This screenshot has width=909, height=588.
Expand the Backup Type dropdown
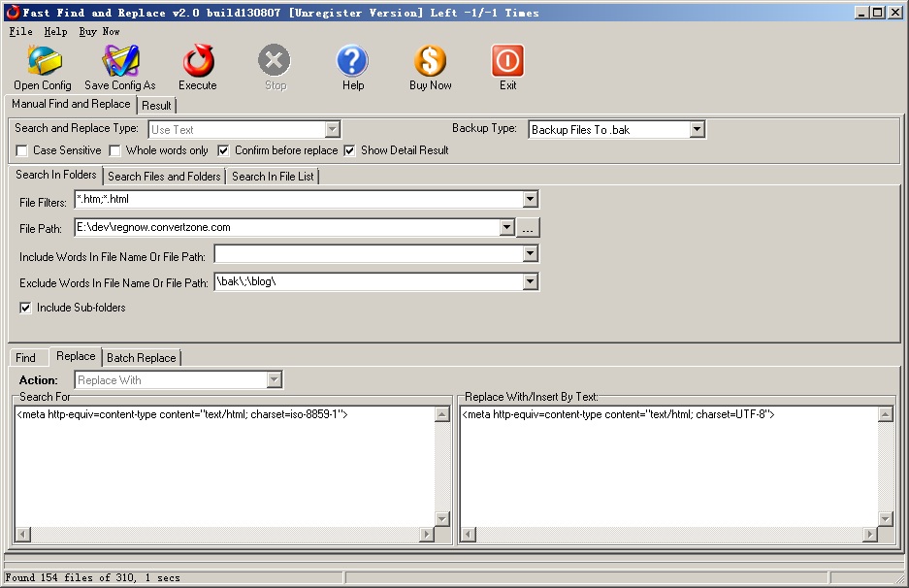click(x=697, y=129)
